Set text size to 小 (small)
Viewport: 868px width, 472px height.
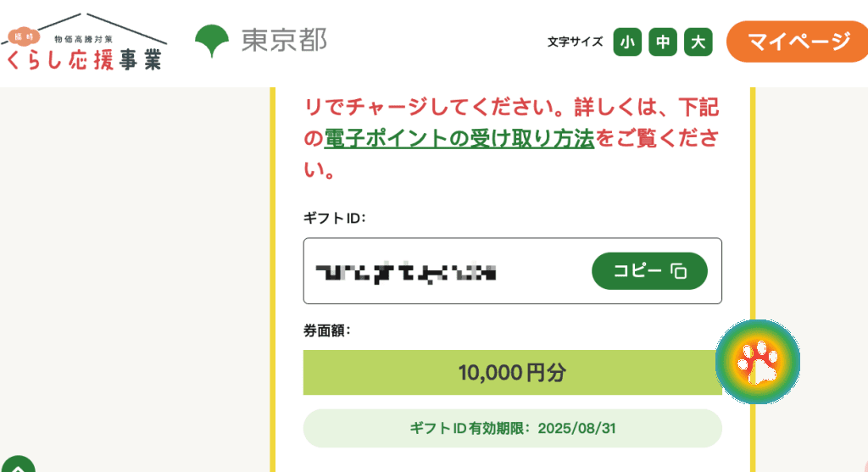pyautogui.click(x=627, y=42)
